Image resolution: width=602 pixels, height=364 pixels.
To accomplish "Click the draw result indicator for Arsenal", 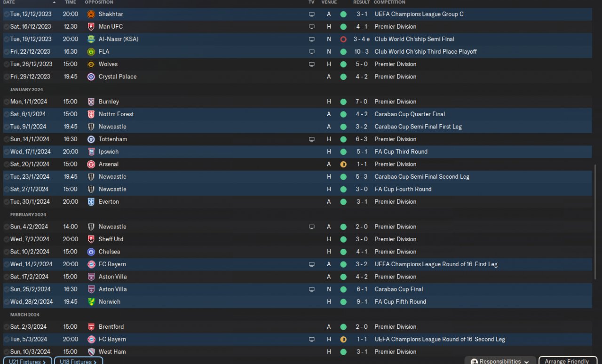I will 343,164.
